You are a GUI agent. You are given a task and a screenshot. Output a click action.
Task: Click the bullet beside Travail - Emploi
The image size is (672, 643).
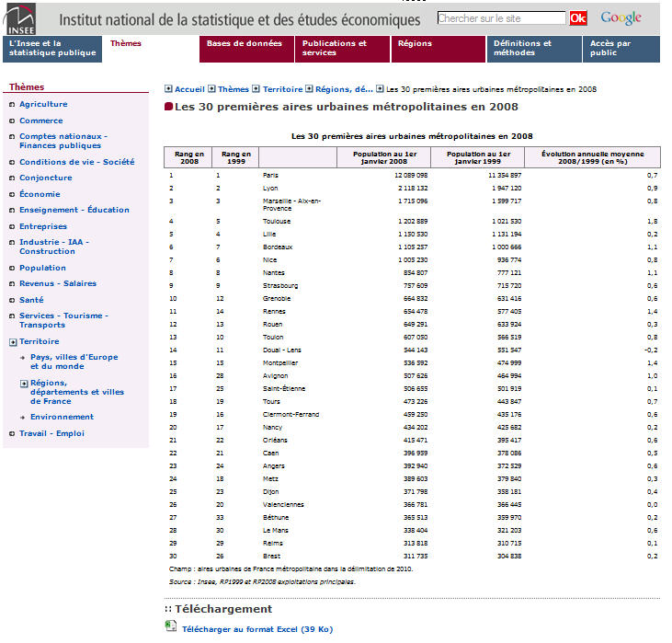coord(11,433)
